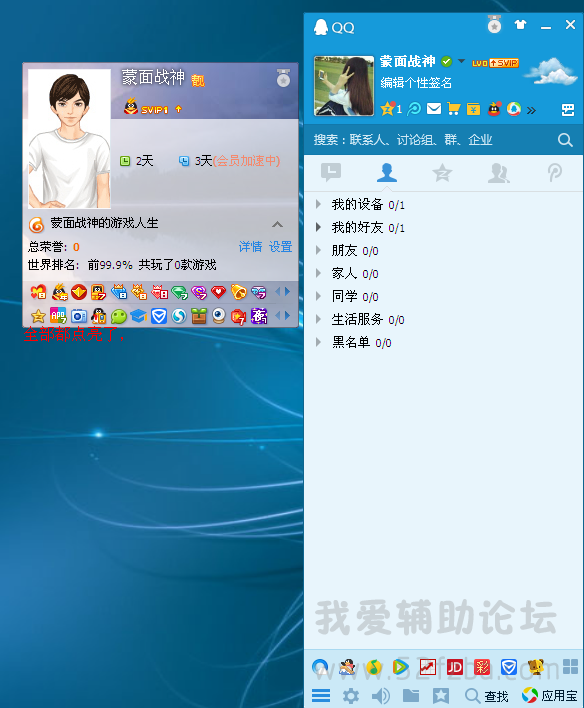
Task: Open the bear pet icon in app bar
Action: [536, 667]
